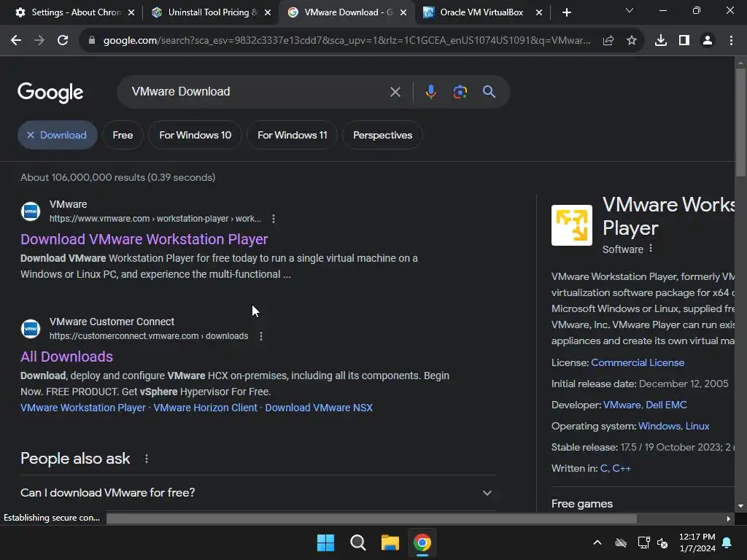Click the network status tray icon
This screenshot has width=747, height=560.
643,542
